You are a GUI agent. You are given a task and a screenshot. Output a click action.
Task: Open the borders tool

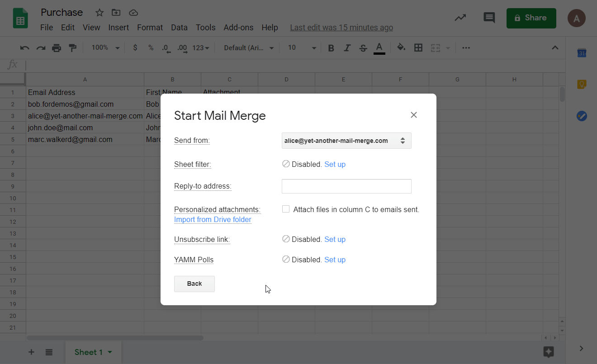418,47
